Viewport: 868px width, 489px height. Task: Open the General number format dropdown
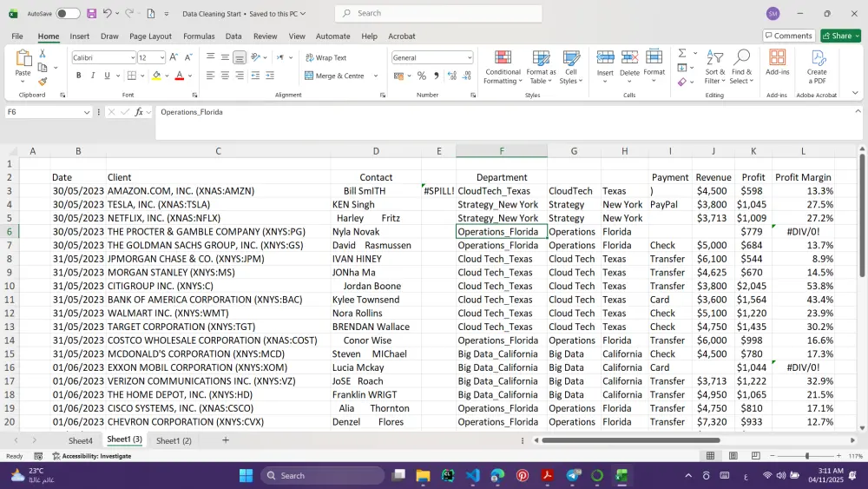point(470,57)
